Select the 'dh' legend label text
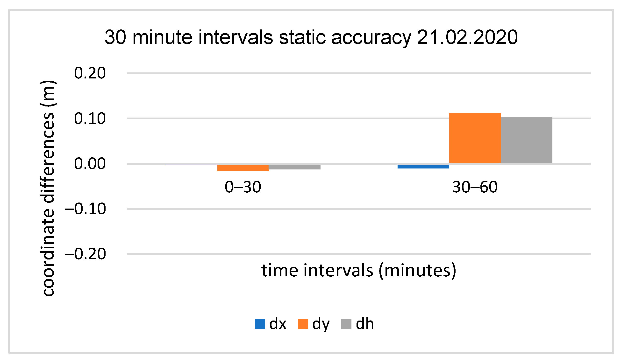The height and width of the screenshot is (364, 621). 365,324
